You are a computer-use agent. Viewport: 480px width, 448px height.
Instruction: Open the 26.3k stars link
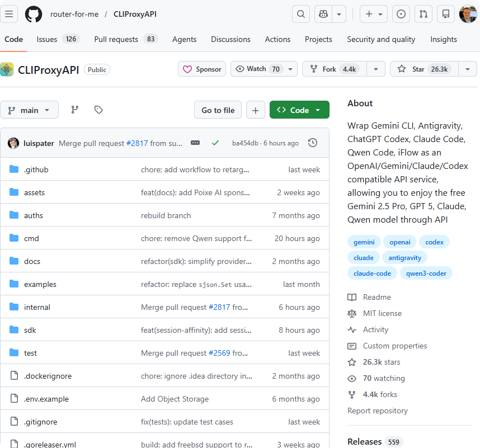[374, 362]
